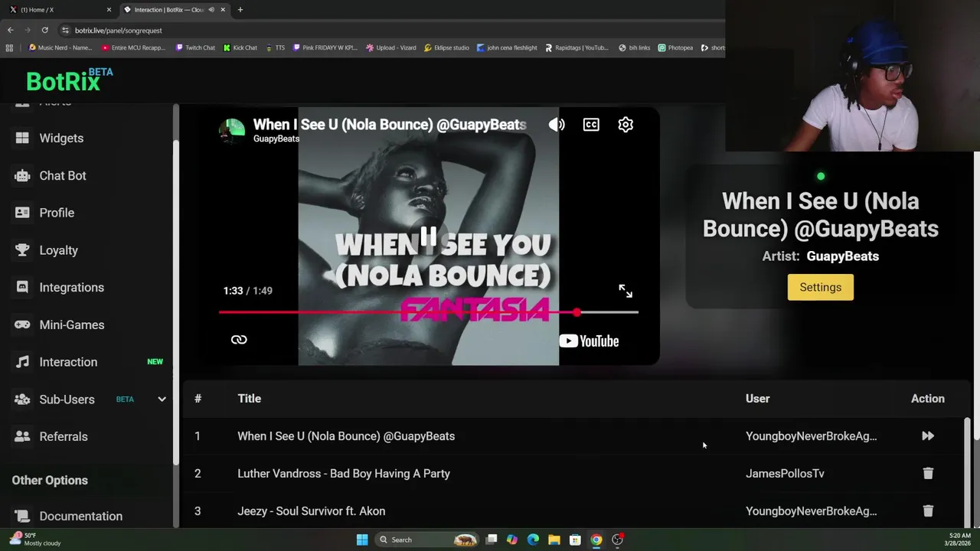Open the Referrals page

pos(64,436)
